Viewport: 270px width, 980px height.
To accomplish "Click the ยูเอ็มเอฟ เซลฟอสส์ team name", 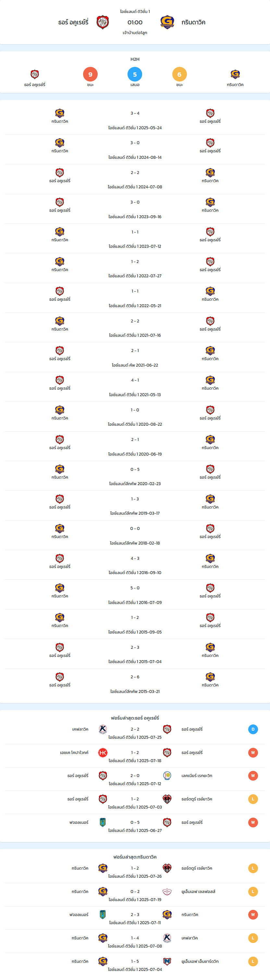I will click(198, 891).
